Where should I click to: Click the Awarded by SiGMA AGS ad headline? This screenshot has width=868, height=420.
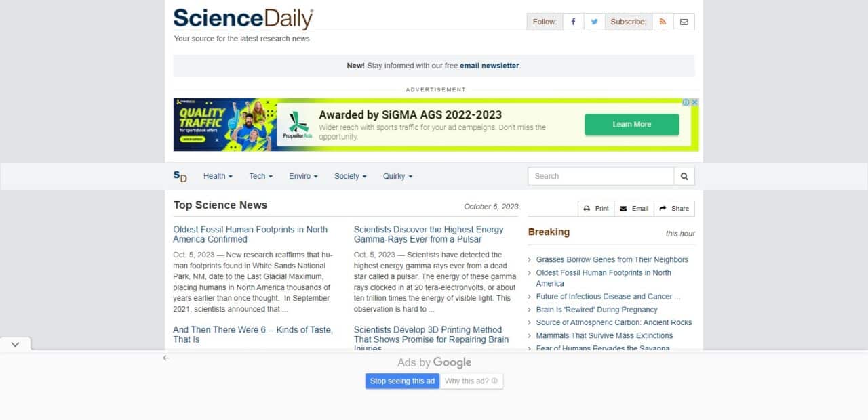click(x=410, y=114)
